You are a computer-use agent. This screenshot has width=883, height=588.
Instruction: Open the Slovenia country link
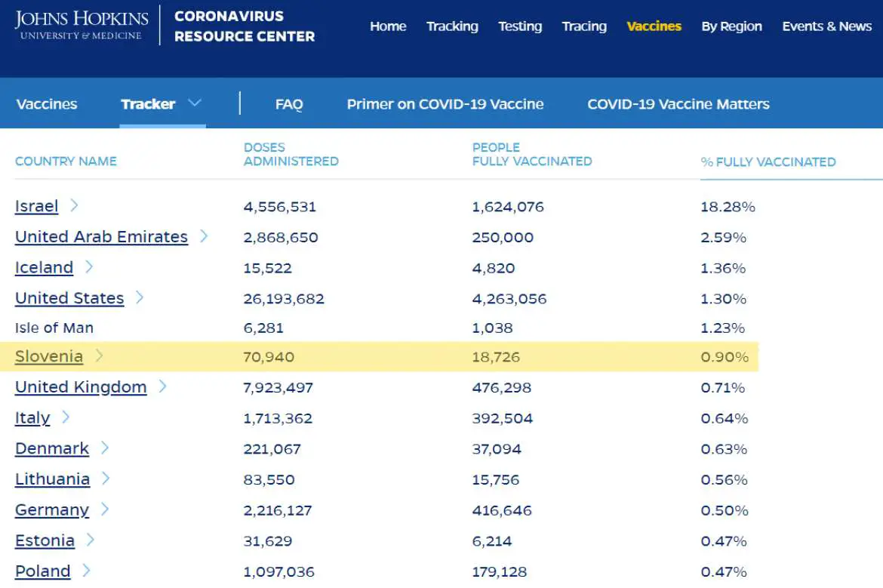pyautogui.click(x=49, y=356)
